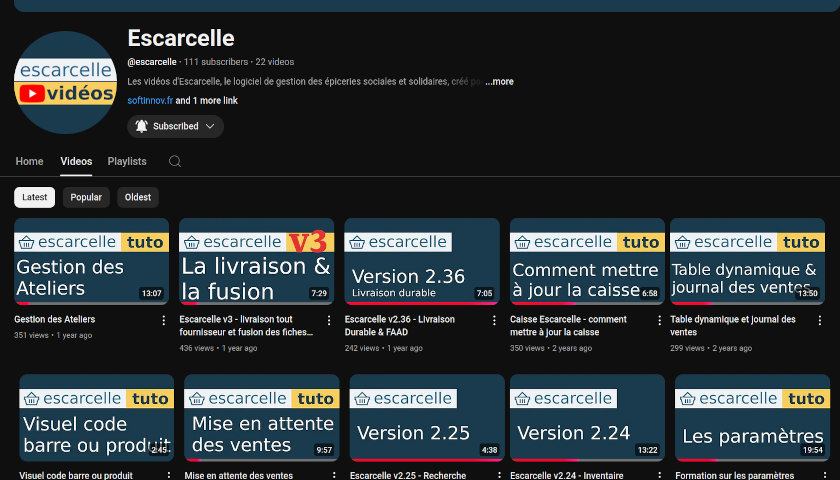840x480 pixels.
Task: Open the 'and 1 more link' list
Action: pos(207,101)
